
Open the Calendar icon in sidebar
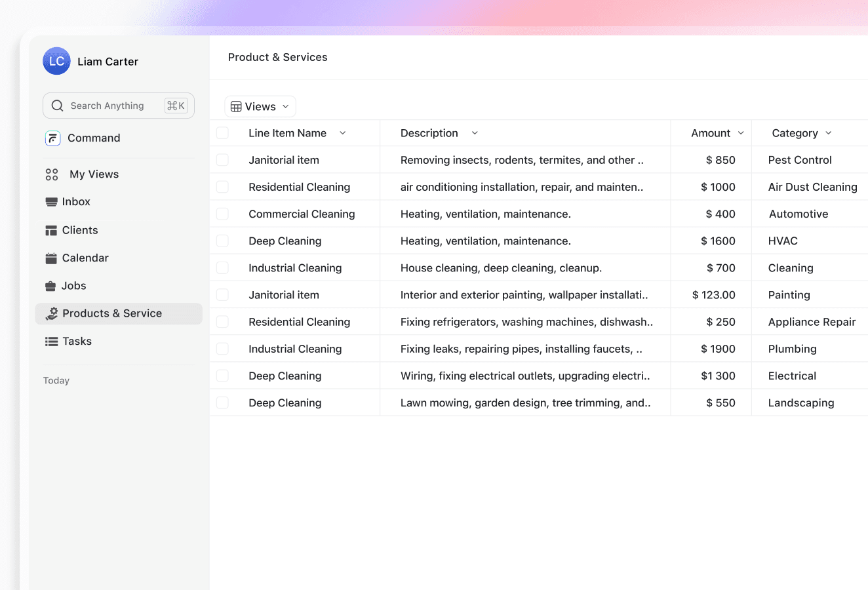coord(51,258)
